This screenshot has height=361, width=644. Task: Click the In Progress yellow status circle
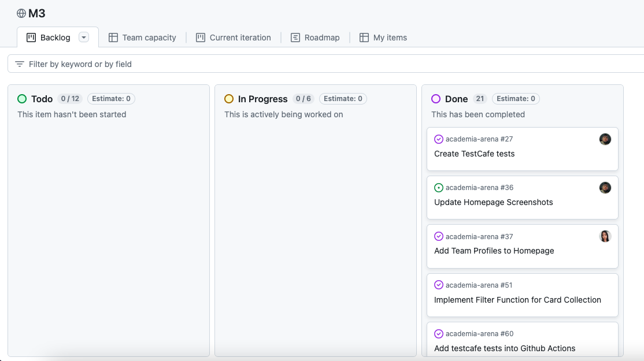[x=229, y=99]
